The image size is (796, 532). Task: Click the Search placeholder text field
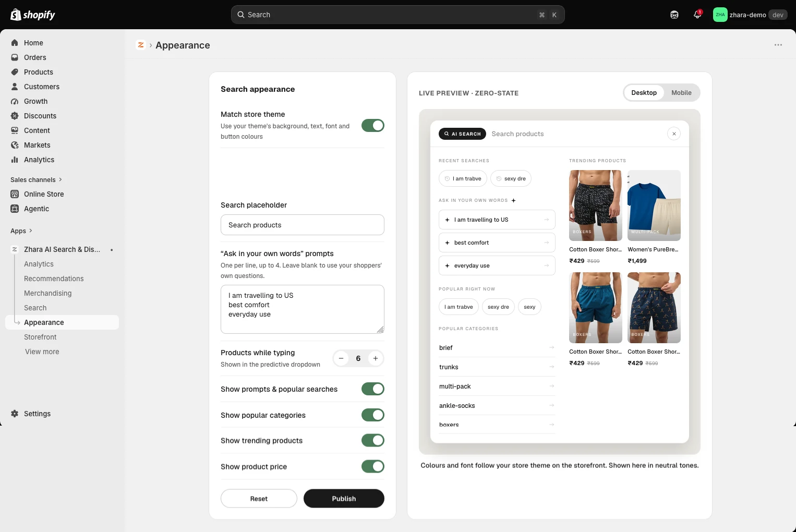[x=303, y=225]
